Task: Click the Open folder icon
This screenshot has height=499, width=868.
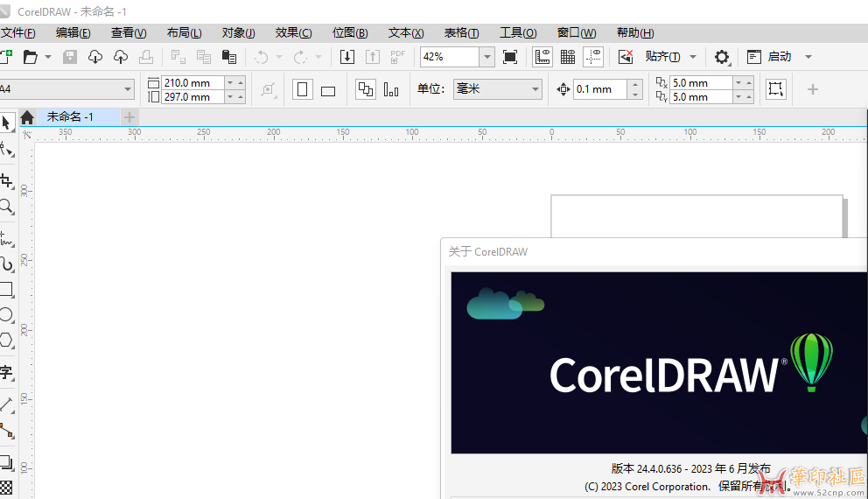Action: click(x=30, y=57)
